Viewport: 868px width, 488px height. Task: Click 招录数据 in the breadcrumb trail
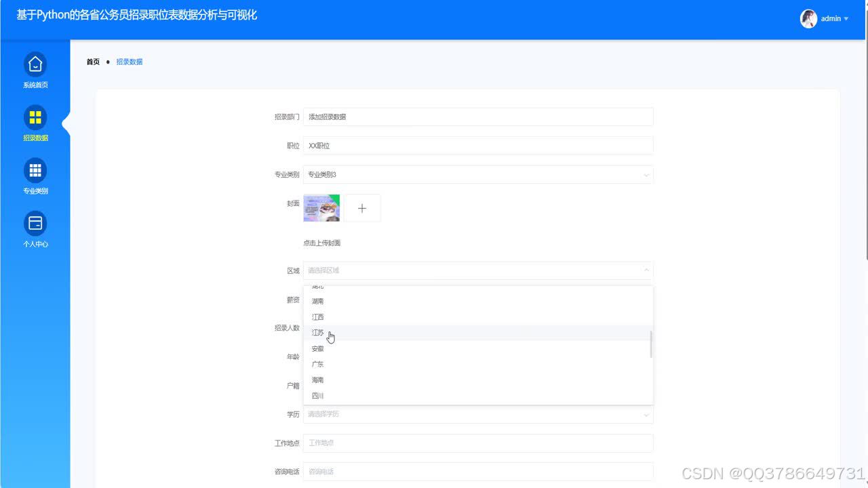click(x=130, y=62)
